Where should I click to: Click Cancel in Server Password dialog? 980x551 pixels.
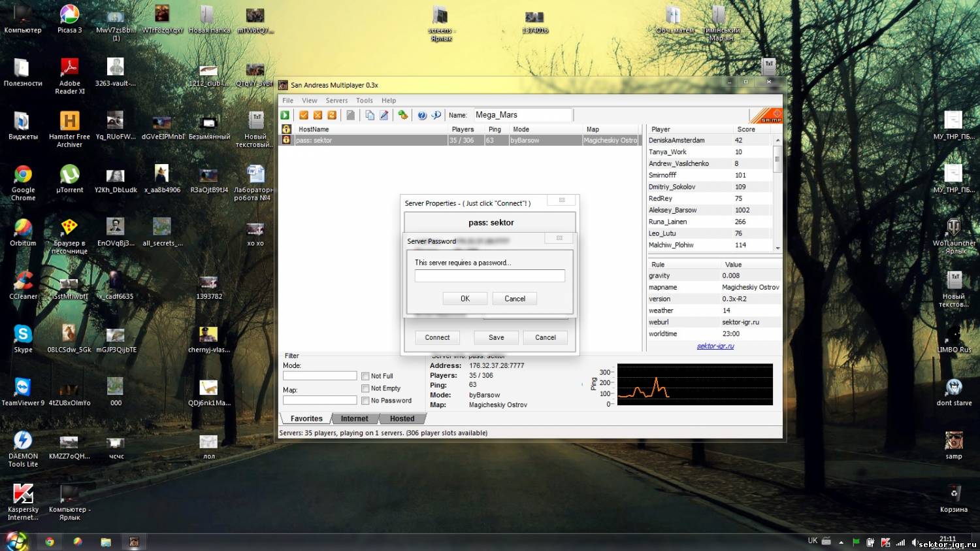coord(515,299)
